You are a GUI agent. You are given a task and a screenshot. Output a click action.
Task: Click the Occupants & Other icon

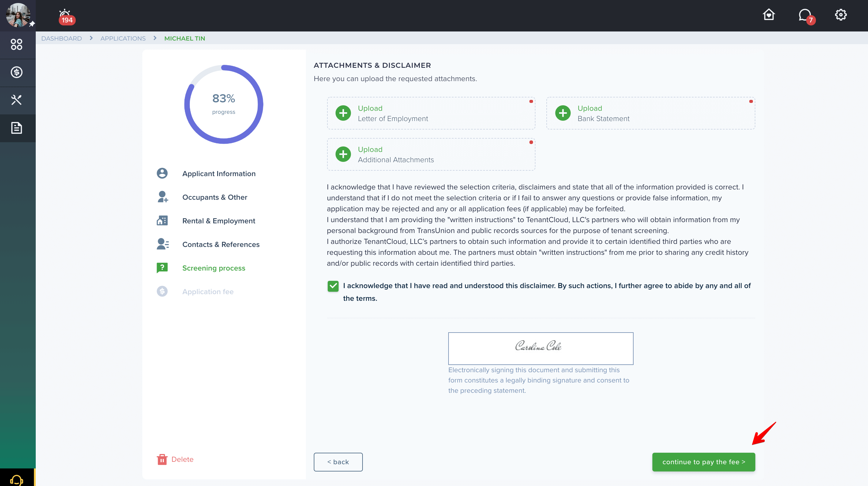click(163, 197)
